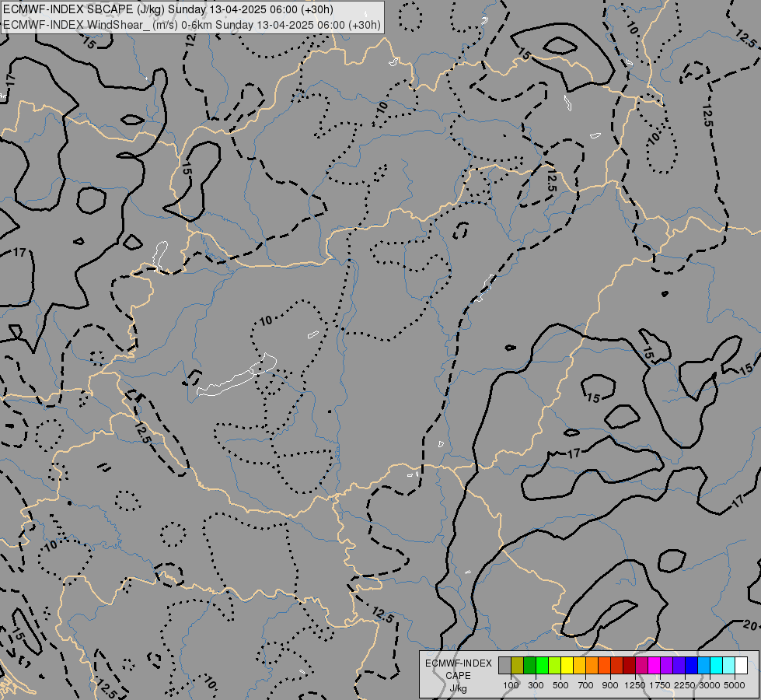The width and height of the screenshot is (761, 700).
Task: Pick the bright green swatch after 300
Action: coord(542,665)
